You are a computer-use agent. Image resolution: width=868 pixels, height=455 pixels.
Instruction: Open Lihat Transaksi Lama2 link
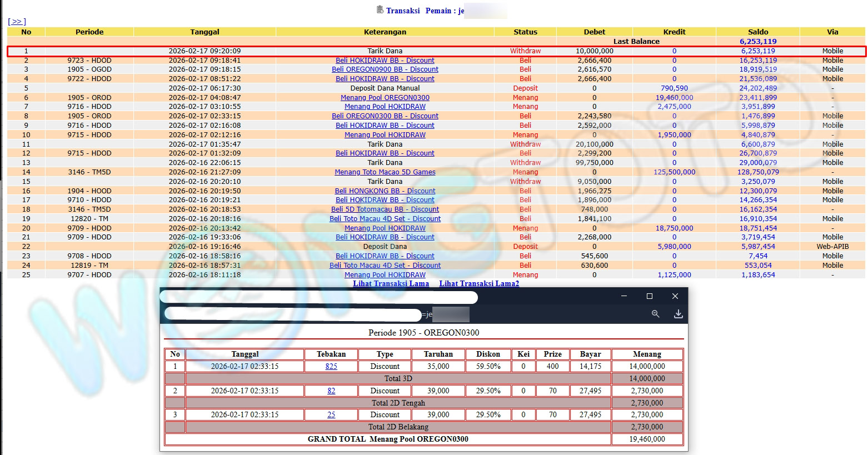pyautogui.click(x=479, y=283)
